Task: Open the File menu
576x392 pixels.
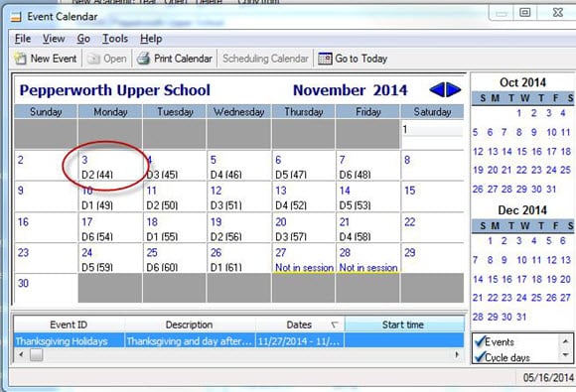Action: coord(23,39)
